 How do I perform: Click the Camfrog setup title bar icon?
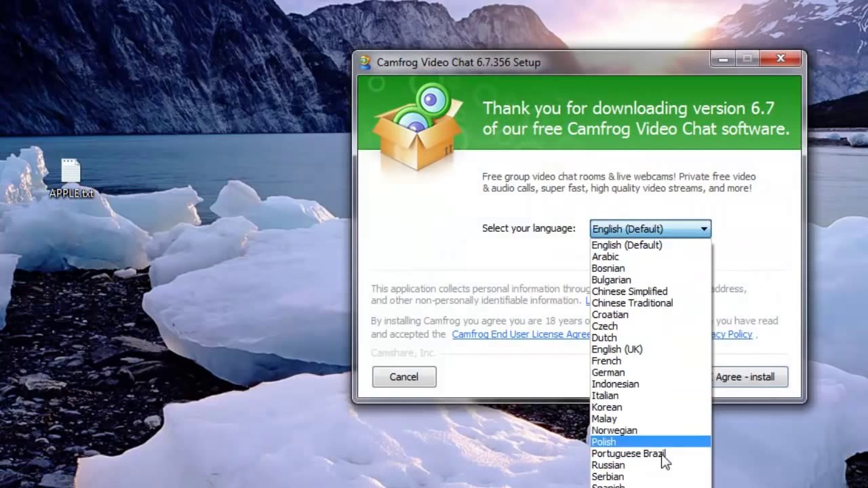coord(366,62)
